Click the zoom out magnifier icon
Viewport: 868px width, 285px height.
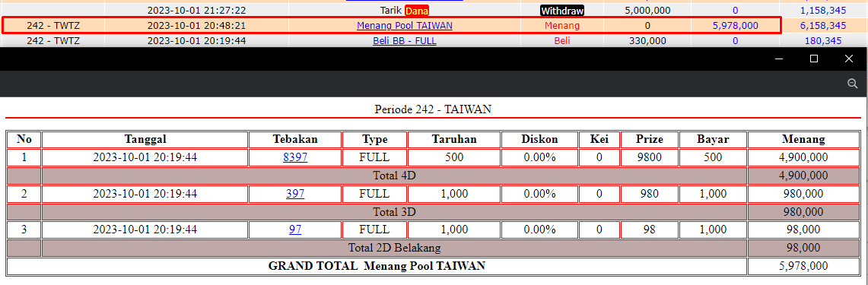853,84
